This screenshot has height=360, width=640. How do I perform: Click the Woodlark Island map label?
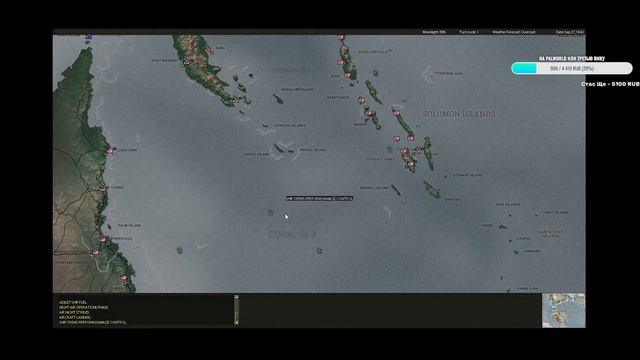[298, 89]
